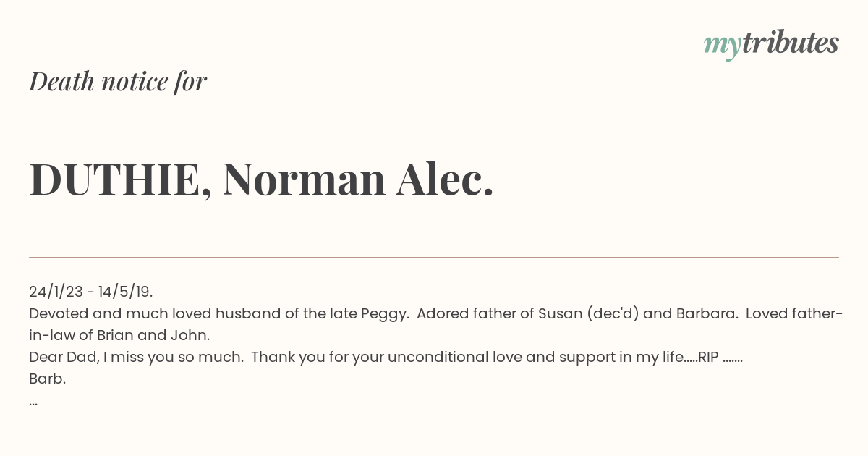Click the horizontal divider line
This screenshot has width=868, height=456.
click(434, 257)
